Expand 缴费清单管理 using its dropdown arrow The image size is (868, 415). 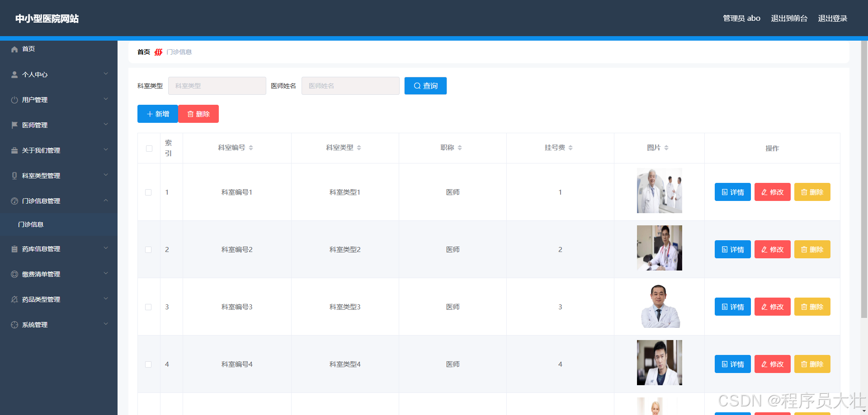105,273
